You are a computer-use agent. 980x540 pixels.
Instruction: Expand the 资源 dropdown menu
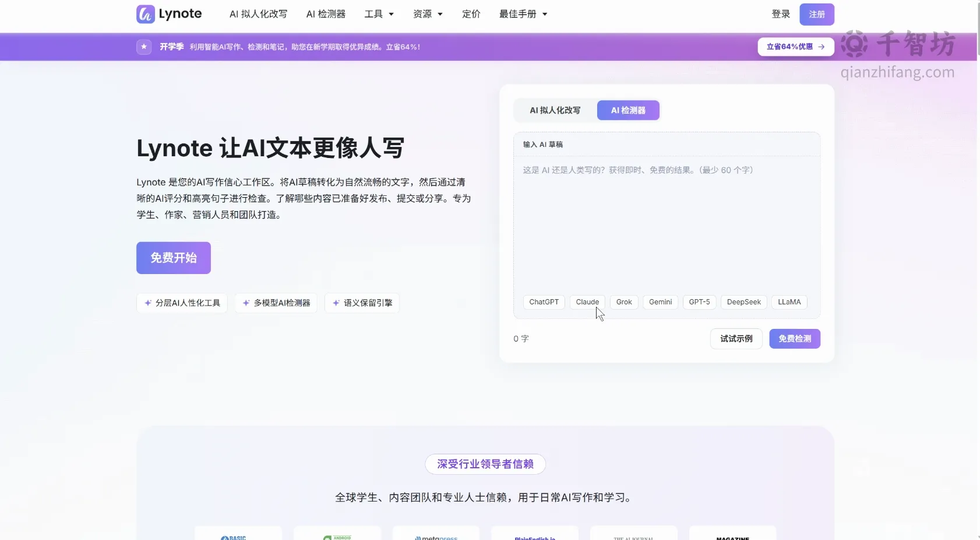[x=428, y=14]
